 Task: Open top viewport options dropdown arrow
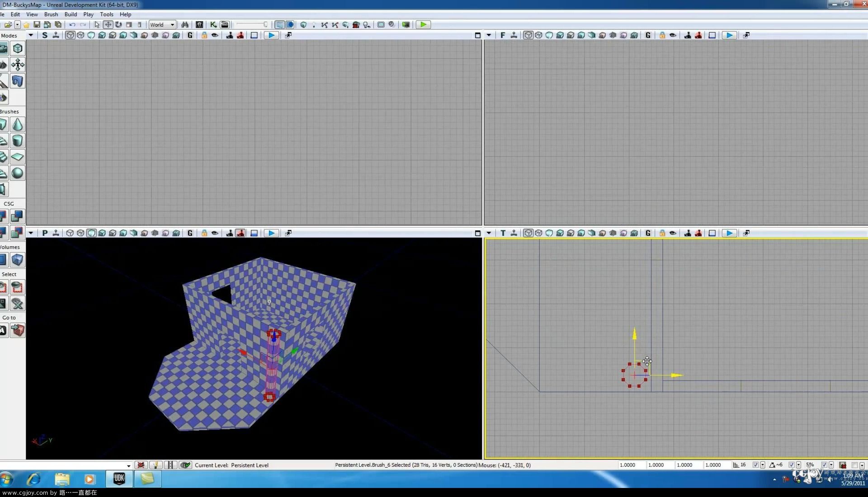click(489, 233)
